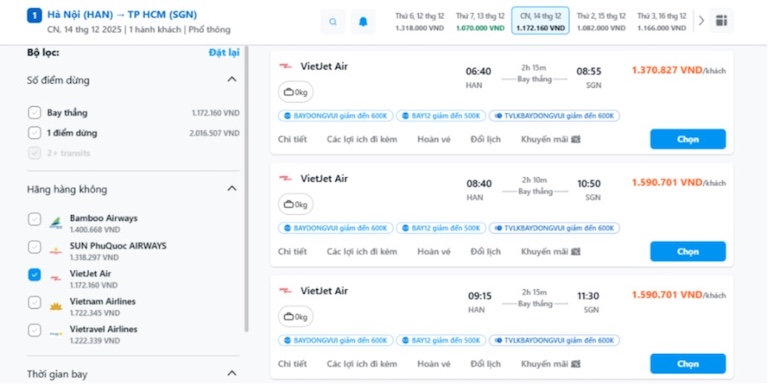Image resolution: width=768 pixels, height=391 pixels.
Task: Click Bay thẳng price 1.172.160 VND
Action: click(216, 113)
